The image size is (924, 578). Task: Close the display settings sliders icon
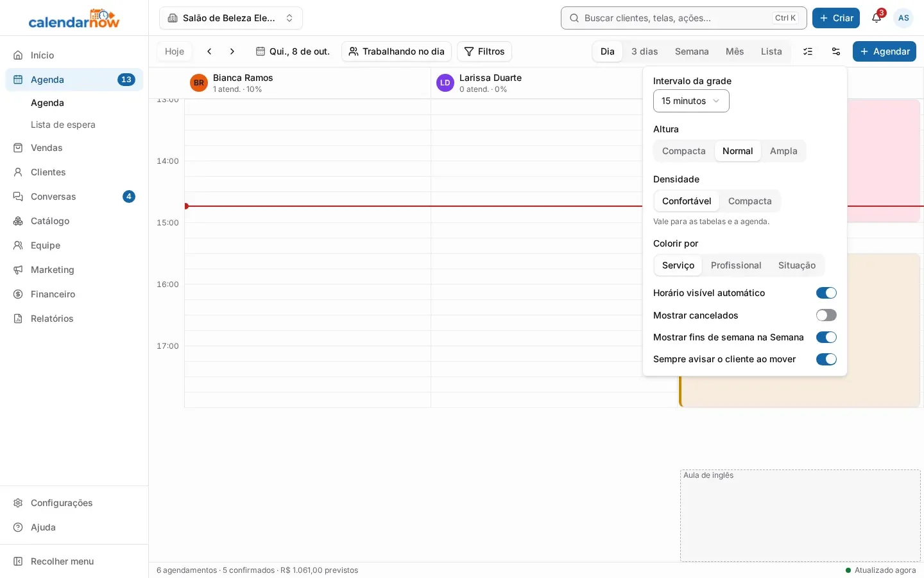[x=836, y=51]
